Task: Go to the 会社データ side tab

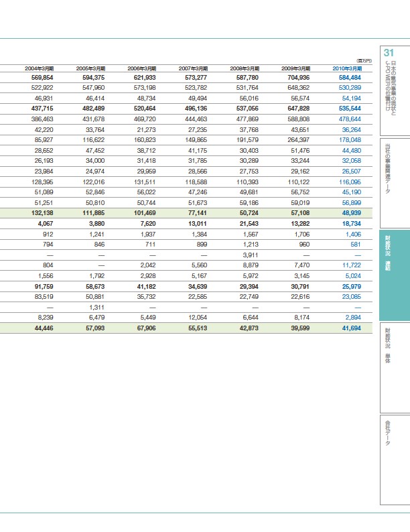Action: pos(395,460)
